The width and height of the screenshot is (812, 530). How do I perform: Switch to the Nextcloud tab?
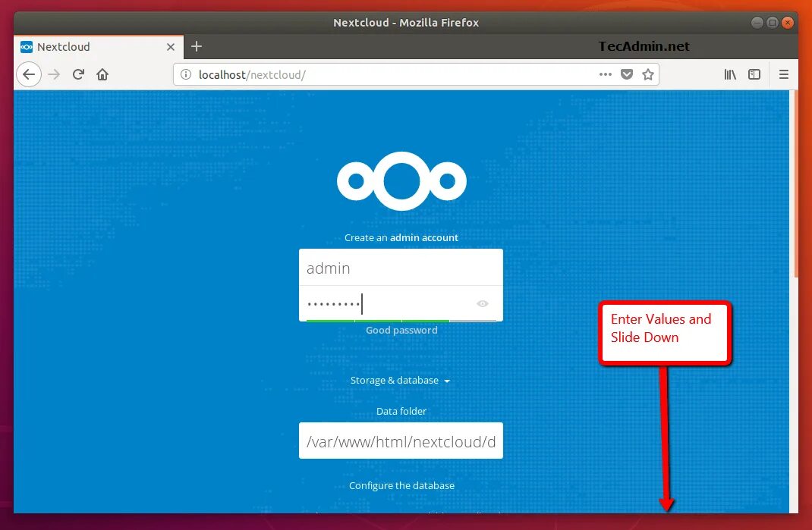(x=99, y=47)
